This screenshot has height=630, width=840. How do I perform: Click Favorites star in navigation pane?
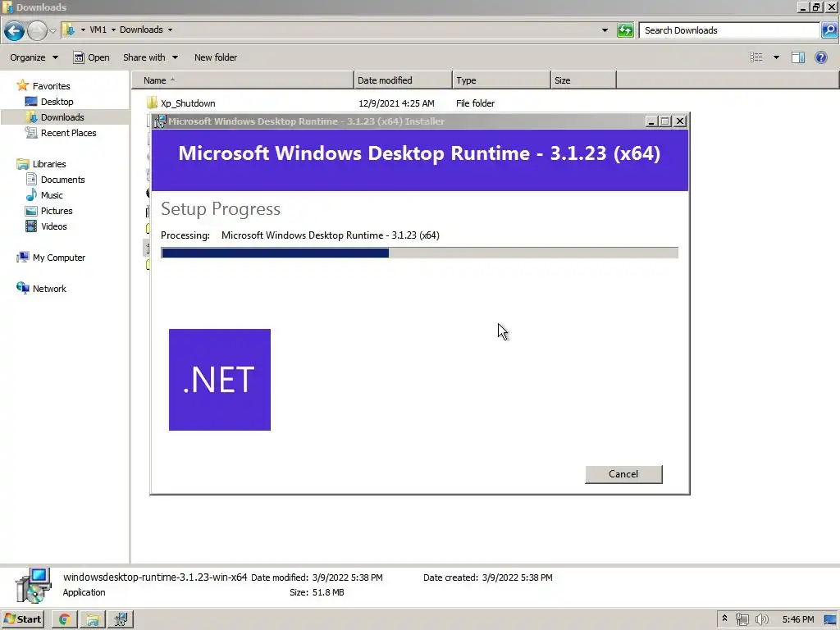(x=22, y=85)
